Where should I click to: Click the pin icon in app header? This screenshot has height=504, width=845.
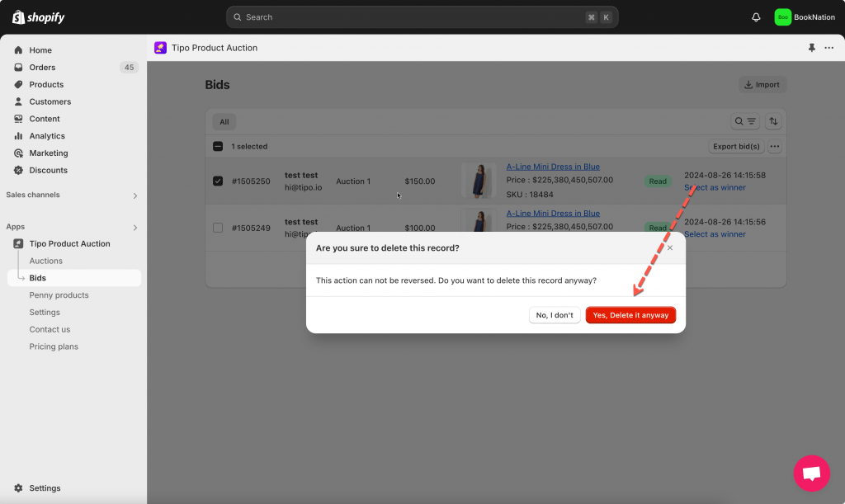pyautogui.click(x=812, y=48)
